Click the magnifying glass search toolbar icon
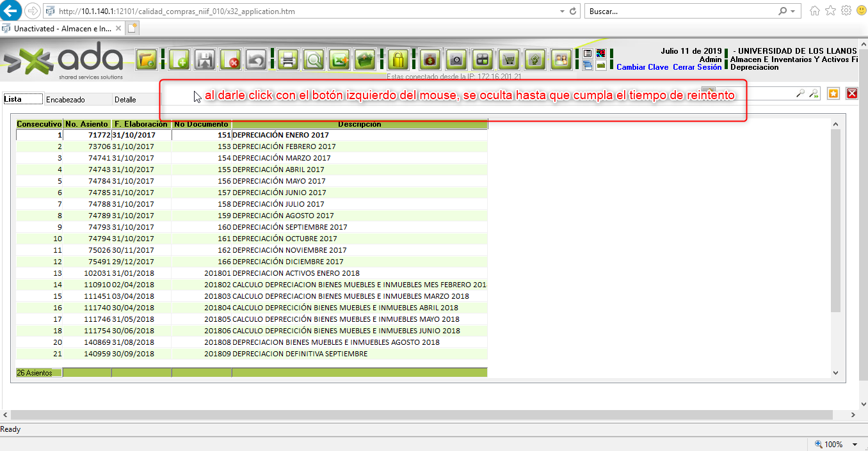 click(x=314, y=59)
